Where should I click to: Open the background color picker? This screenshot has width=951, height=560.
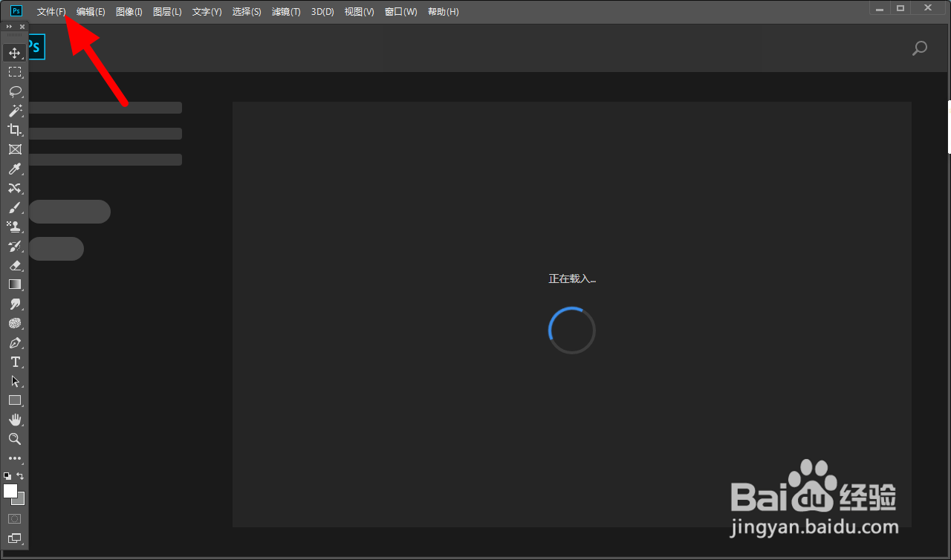(21, 500)
